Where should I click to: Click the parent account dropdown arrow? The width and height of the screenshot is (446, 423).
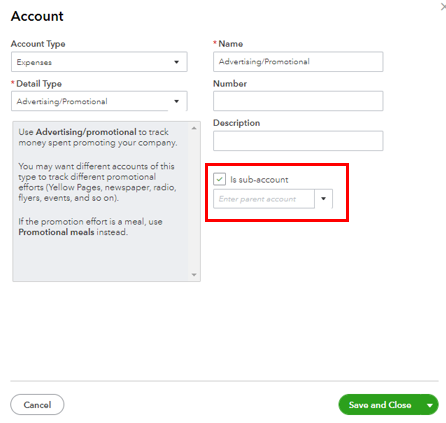coord(323,199)
